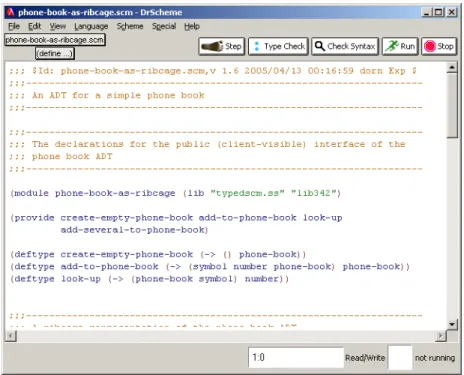
Task: Open the Help menu
Action: tap(192, 26)
